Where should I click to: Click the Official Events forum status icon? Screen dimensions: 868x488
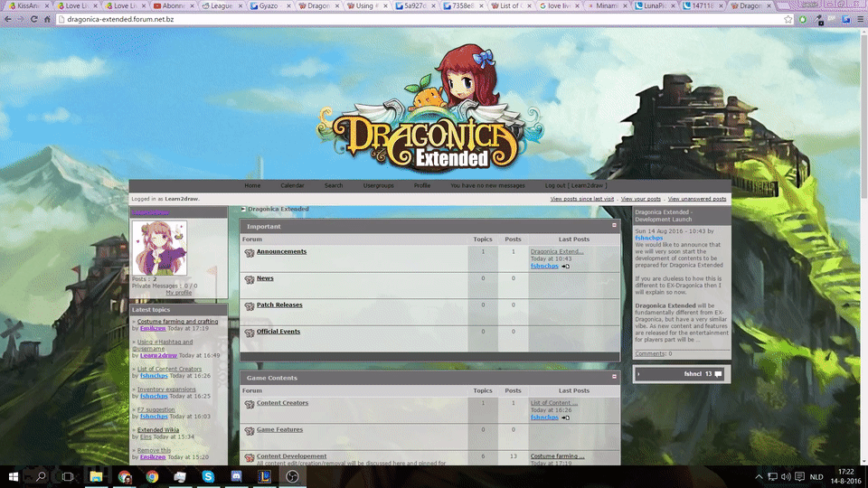pyautogui.click(x=250, y=333)
